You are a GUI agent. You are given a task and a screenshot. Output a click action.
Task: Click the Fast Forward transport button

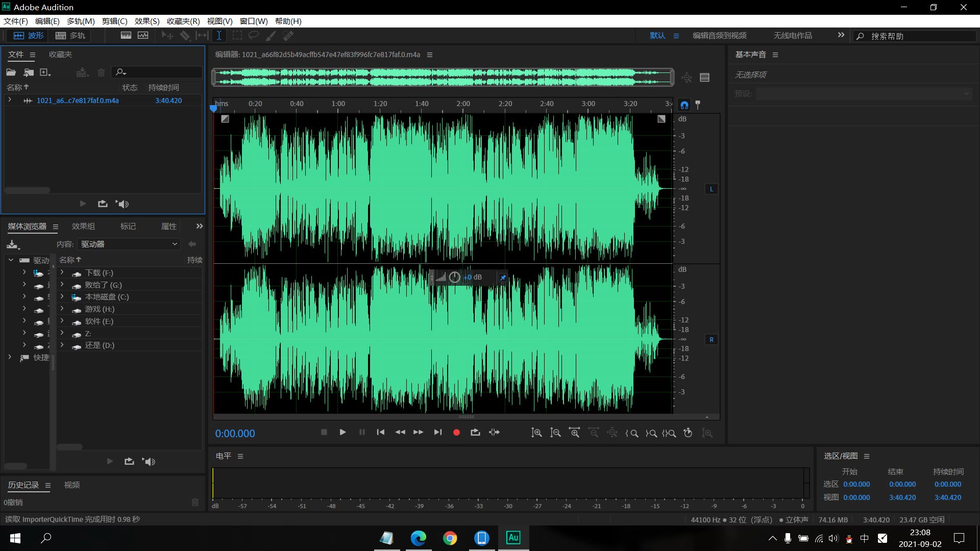[419, 432]
